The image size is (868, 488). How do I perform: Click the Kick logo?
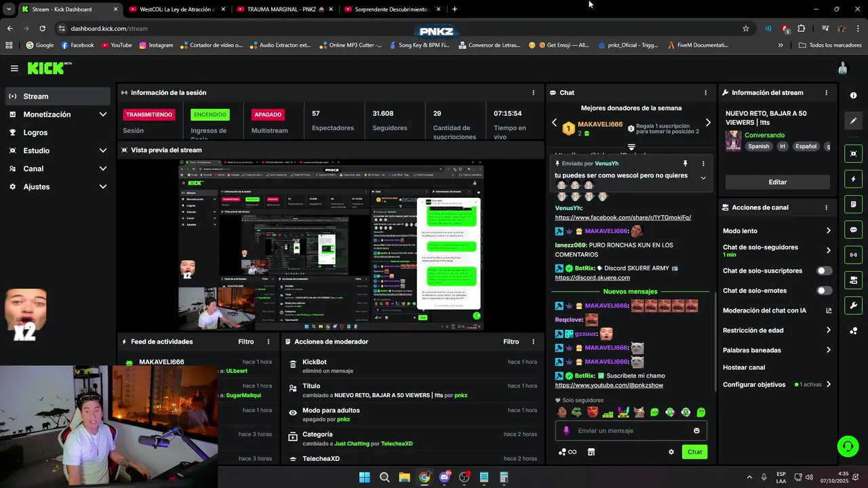[x=49, y=68]
